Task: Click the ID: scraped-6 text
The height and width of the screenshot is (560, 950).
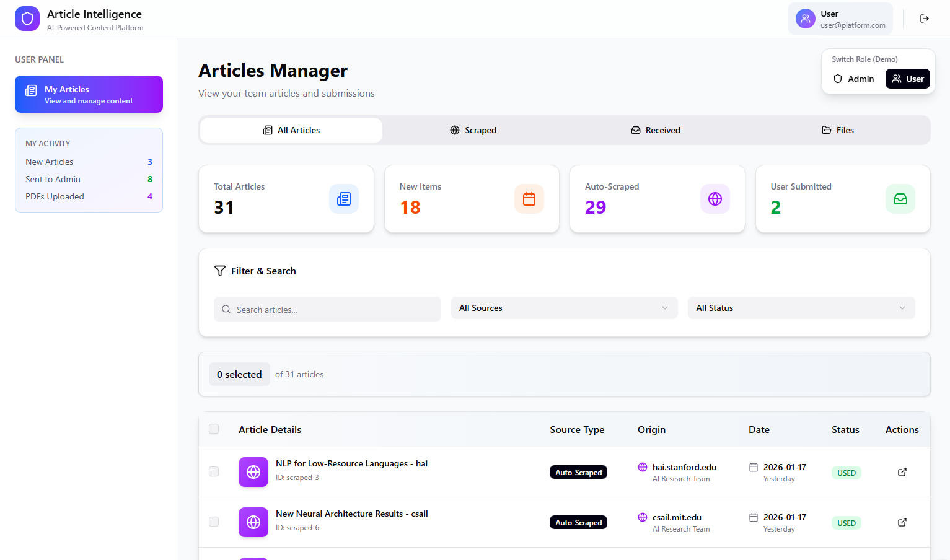Action: coord(297,528)
